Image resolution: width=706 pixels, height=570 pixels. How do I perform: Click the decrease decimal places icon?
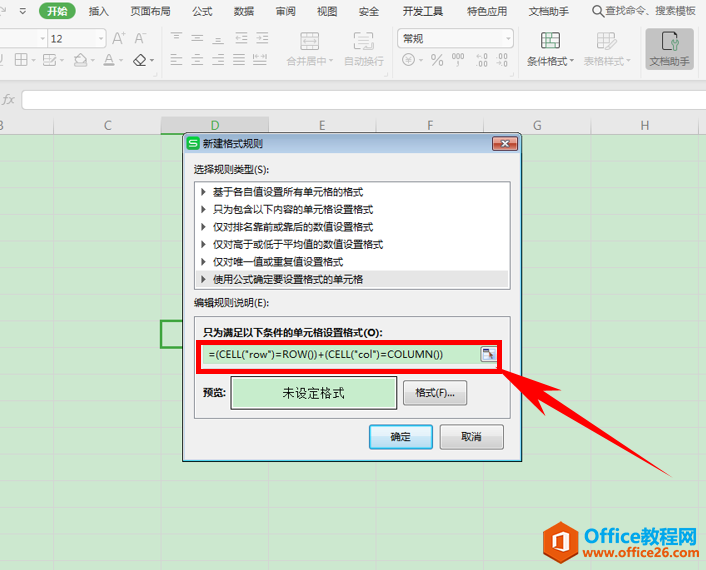pos(502,59)
